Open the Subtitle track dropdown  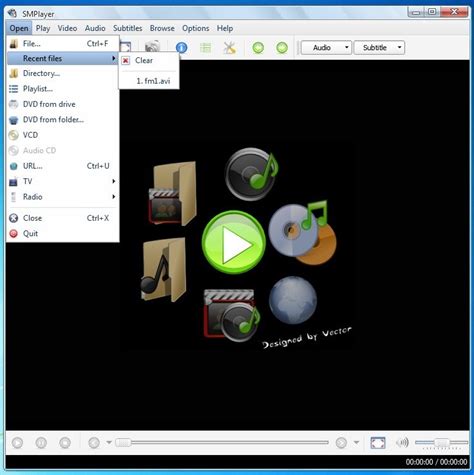379,48
